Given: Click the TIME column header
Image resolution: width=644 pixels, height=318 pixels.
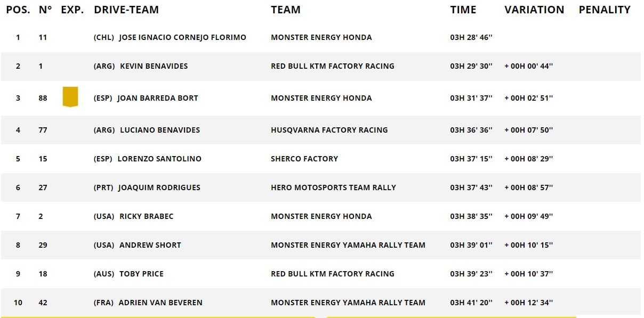Looking at the screenshot, I should pos(463,10).
